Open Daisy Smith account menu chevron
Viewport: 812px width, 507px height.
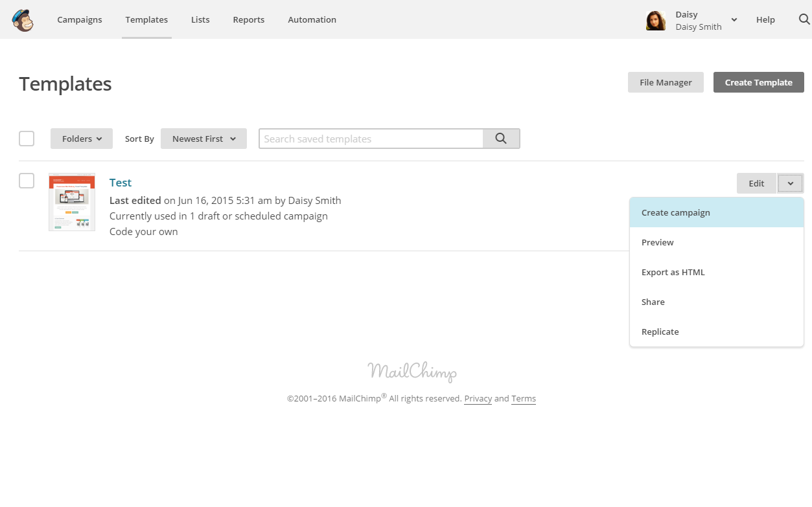(734, 20)
